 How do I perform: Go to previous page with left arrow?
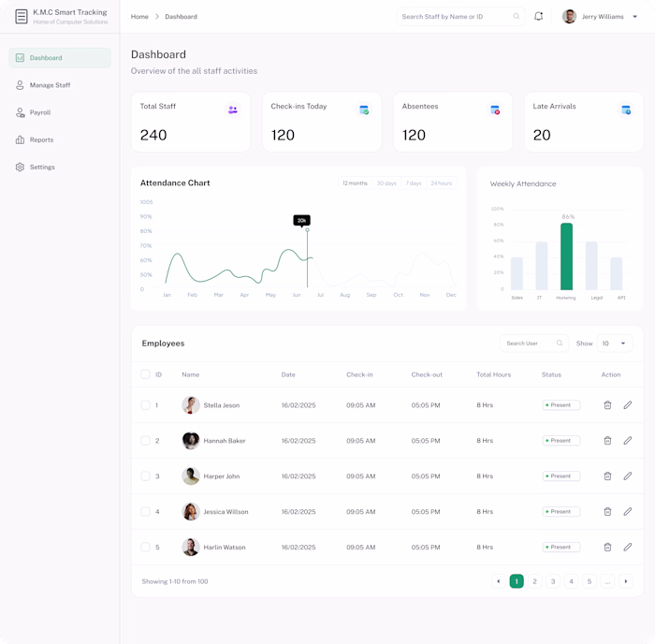499,581
